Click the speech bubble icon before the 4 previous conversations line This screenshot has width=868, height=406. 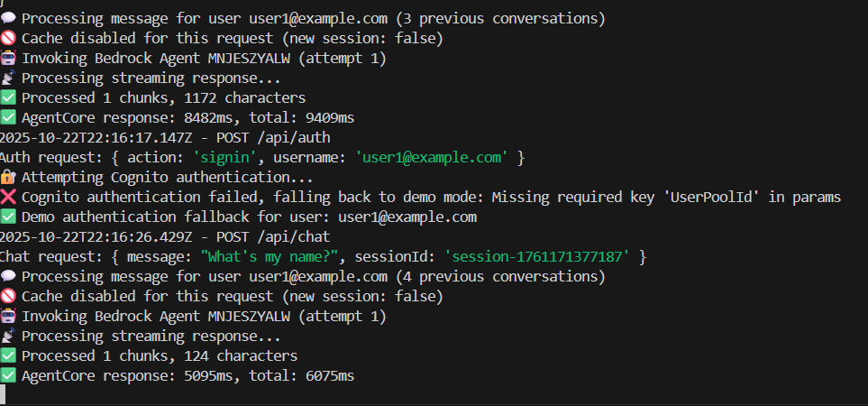[x=8, y=276]
